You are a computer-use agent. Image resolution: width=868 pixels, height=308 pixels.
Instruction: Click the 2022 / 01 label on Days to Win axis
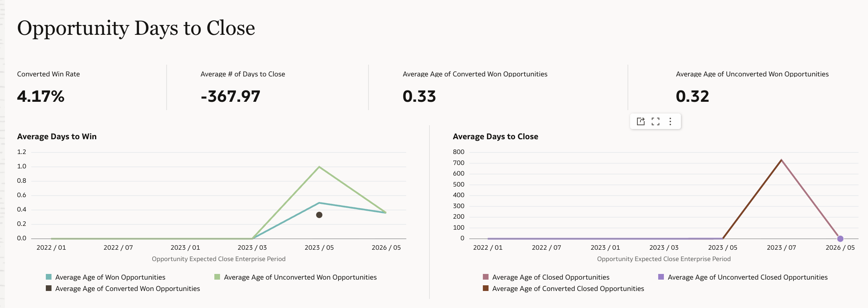click(x=51, y=247)
